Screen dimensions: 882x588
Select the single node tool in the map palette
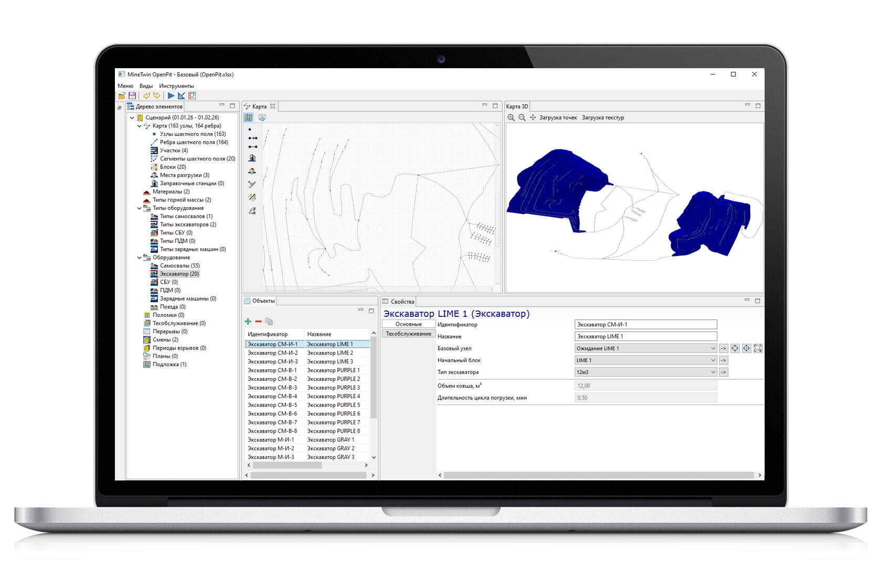click(250, 129)
